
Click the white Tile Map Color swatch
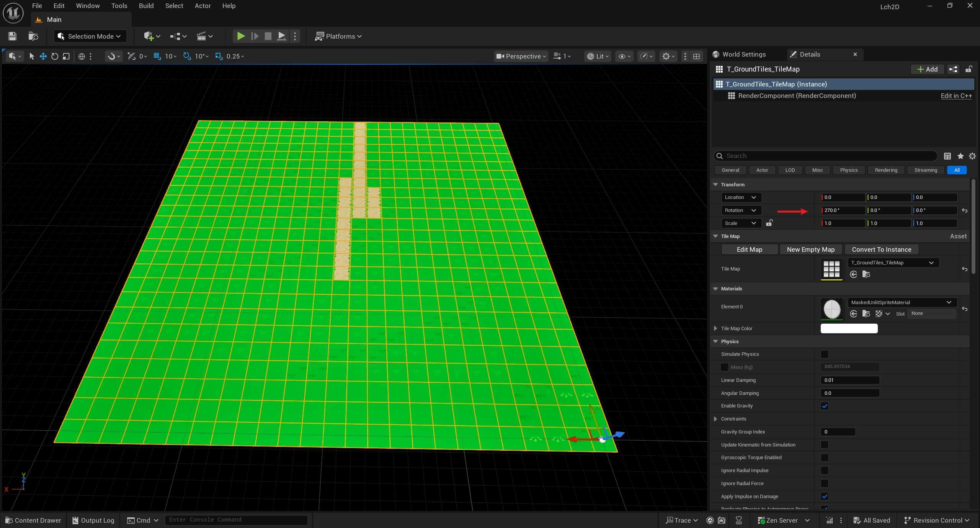click(x=849, y=329)
